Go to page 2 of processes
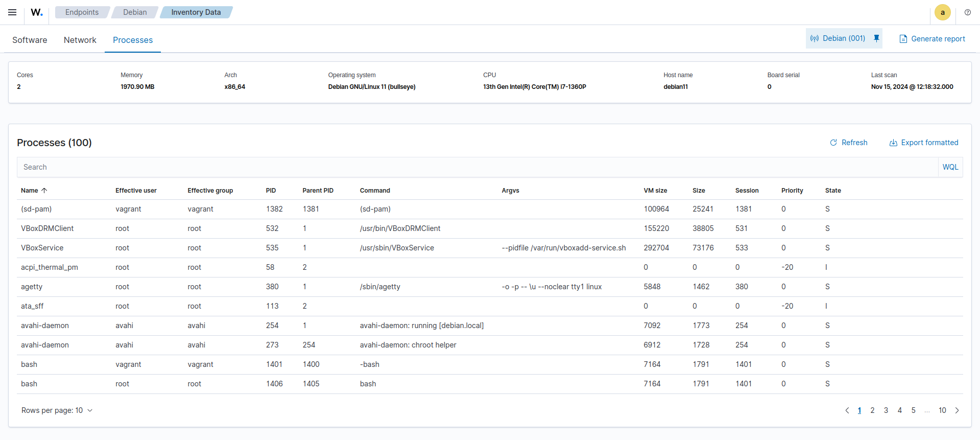This screenshot has height=440, width=980. (x=872, y=410)
